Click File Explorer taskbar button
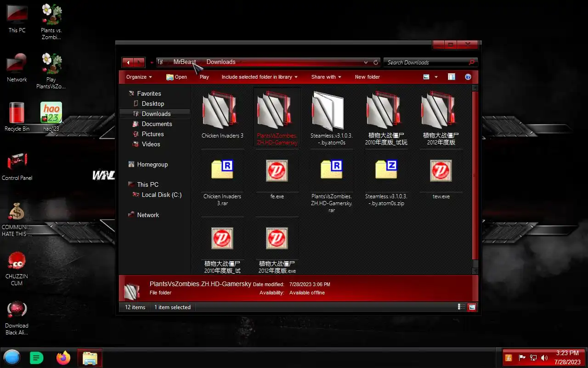Screen dimensions: 588x368 [90, 357]
